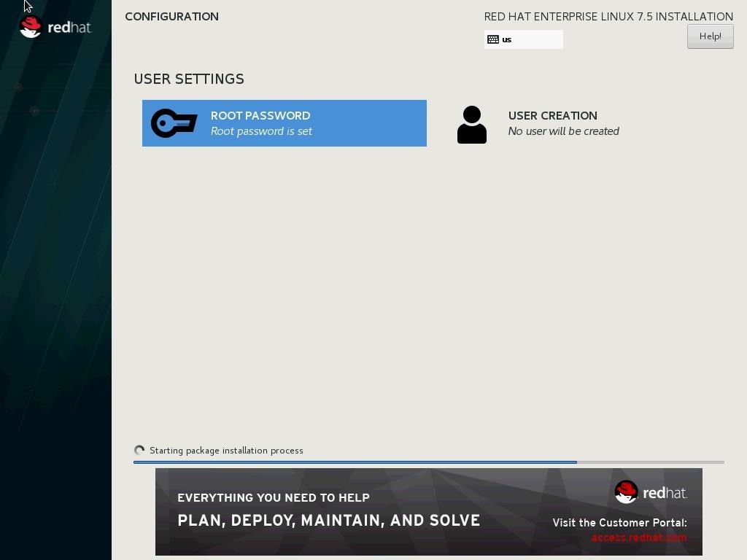This screenshot has width=747, height=560.
Task: Click the CONFIGURATION title
Action: tap(172, 17)
